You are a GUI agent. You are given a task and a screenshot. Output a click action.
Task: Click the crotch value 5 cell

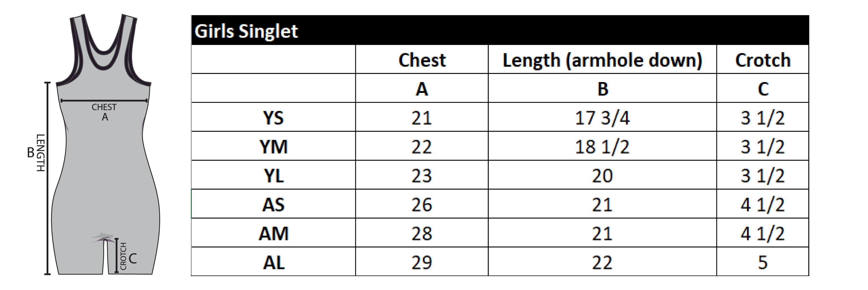pyautogui.click(x=763, y=262)
